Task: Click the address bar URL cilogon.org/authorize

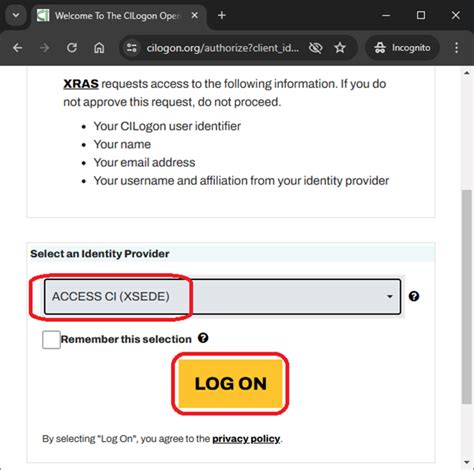Action: click(223, 48)
